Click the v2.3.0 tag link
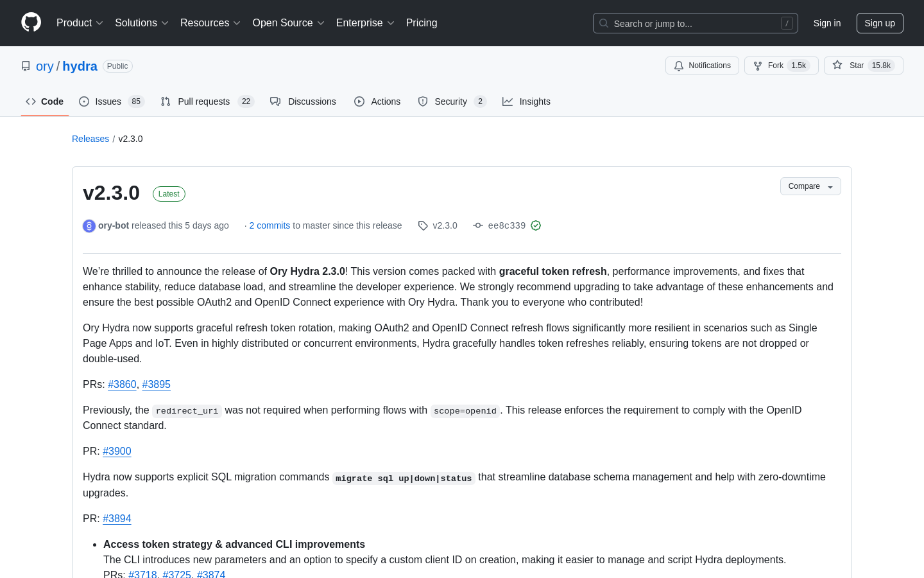The width and height of the screenshot is (924, 578). [x=438, y=225]
